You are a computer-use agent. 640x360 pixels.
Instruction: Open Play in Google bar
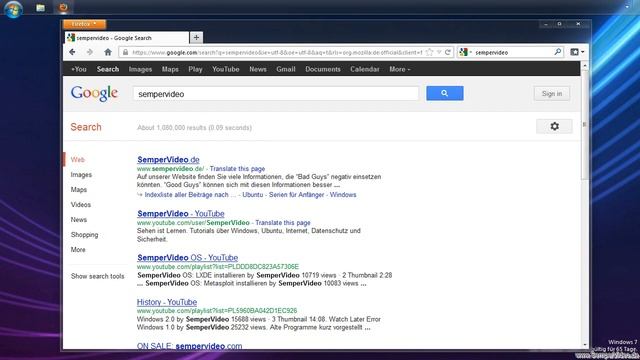click(196, 69)
